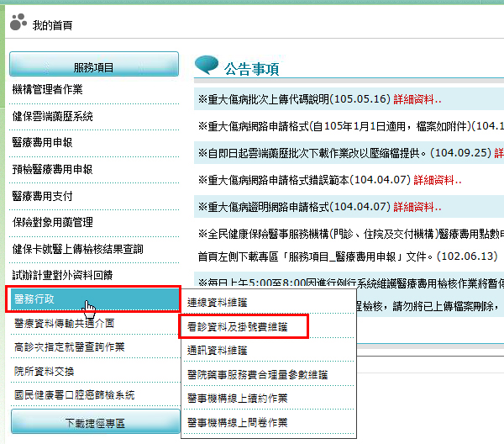Click 通訊資料維護 in the submenu
The width and height of the screenshot is (504, 444).
[x=218, y=350]
